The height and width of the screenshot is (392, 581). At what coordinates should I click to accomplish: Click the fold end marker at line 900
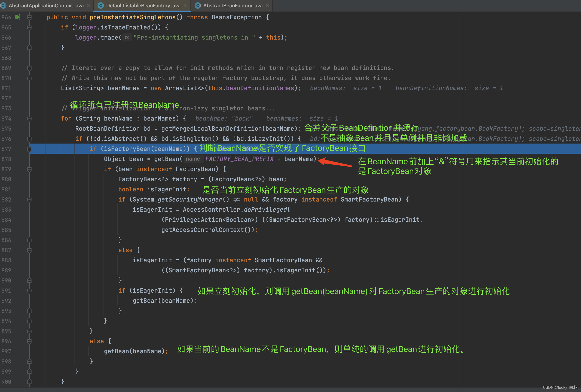coord(29,381)
